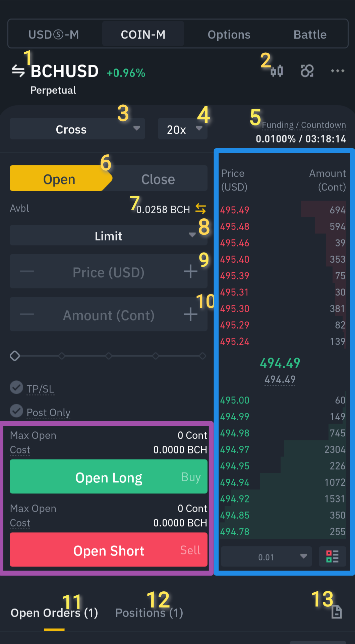This screenshot has width=355, height=644.
Task: Increase Price (USD) with the plus
Action: 190,271
